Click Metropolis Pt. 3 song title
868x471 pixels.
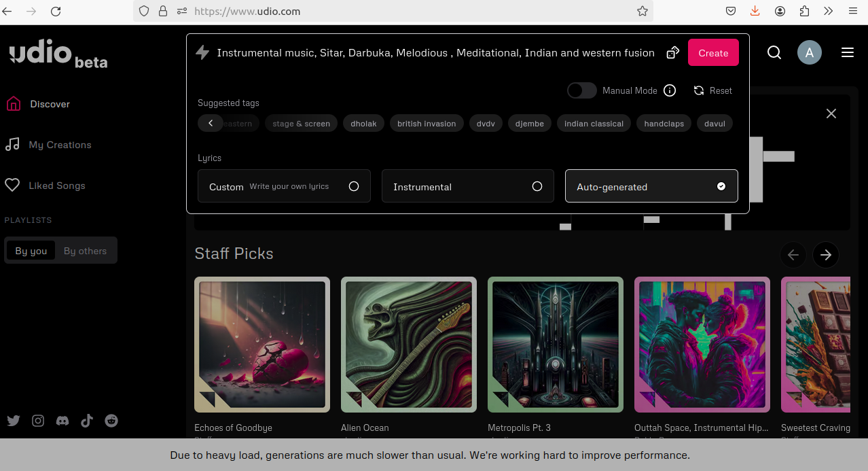point(519,428)
